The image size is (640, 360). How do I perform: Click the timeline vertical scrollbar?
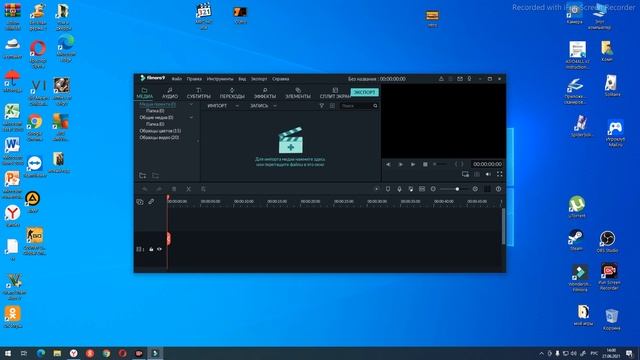[503, 227]
